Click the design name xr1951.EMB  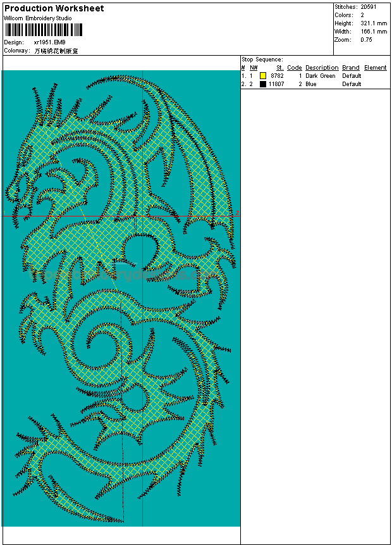click(50, 42)
